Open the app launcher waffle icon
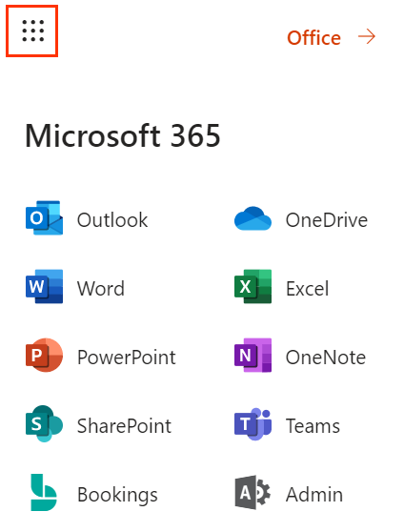404x532 pixels. (x=32, y=31)
